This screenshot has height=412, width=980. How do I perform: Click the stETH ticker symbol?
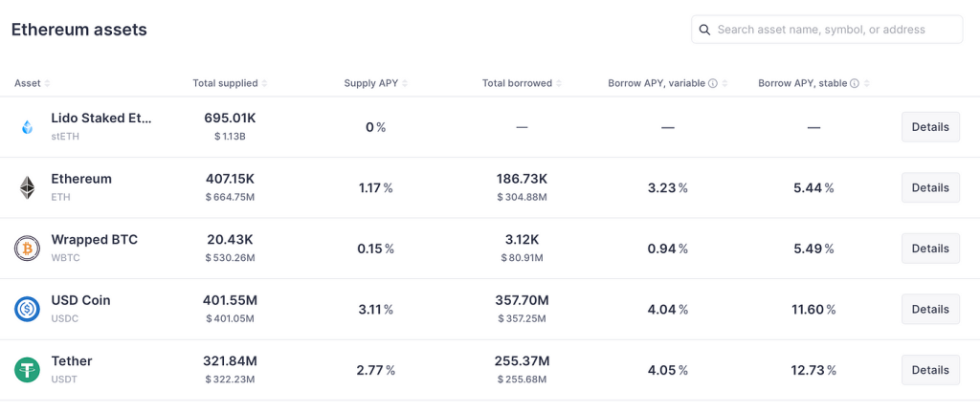(x=63, y=136)
